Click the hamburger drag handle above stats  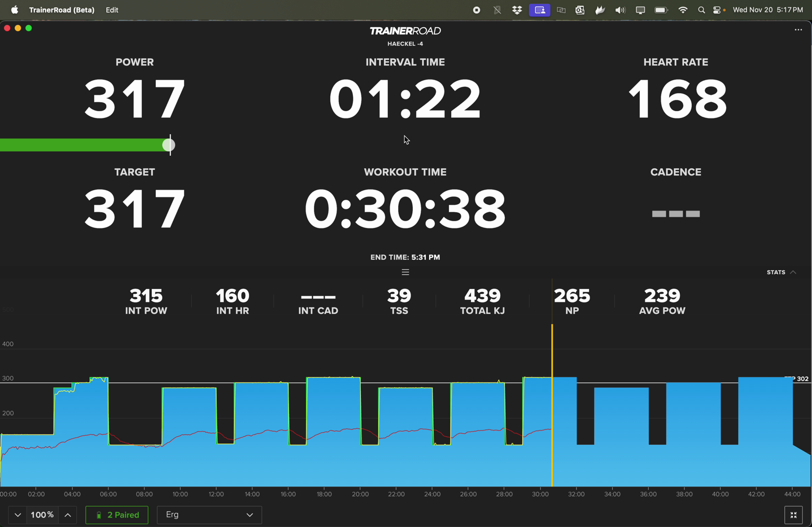(405, 272)
